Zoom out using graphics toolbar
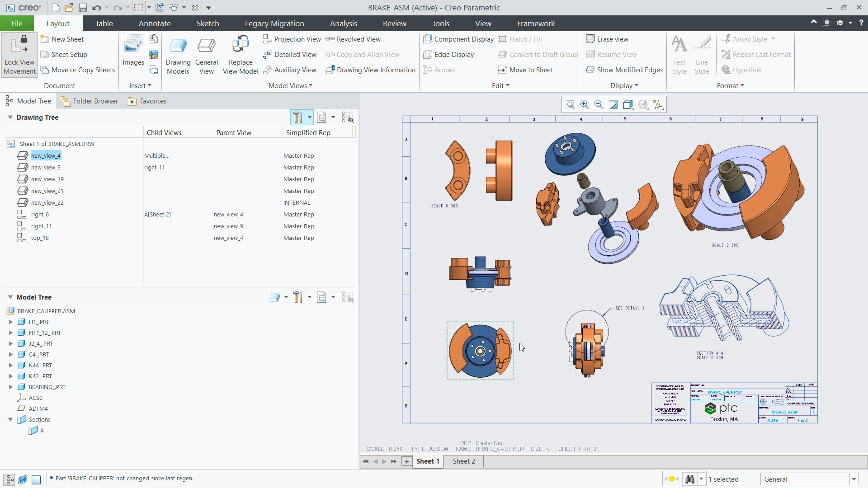The image size is (868, 488). 599,105
